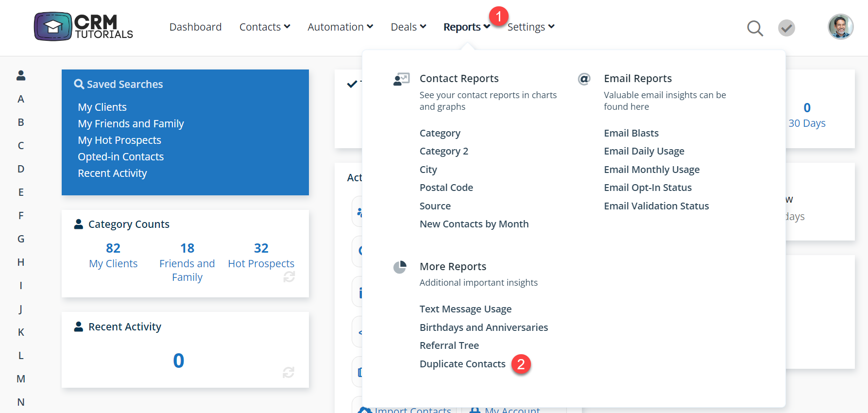868x413 pixels.
Task: Filter contacts by letter A
Action: [21, 99]
